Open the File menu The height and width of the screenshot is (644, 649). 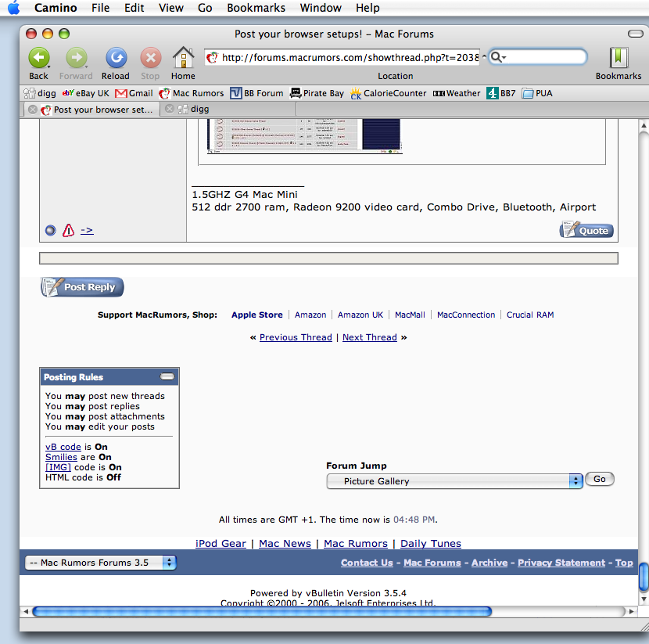pos(101,8)
